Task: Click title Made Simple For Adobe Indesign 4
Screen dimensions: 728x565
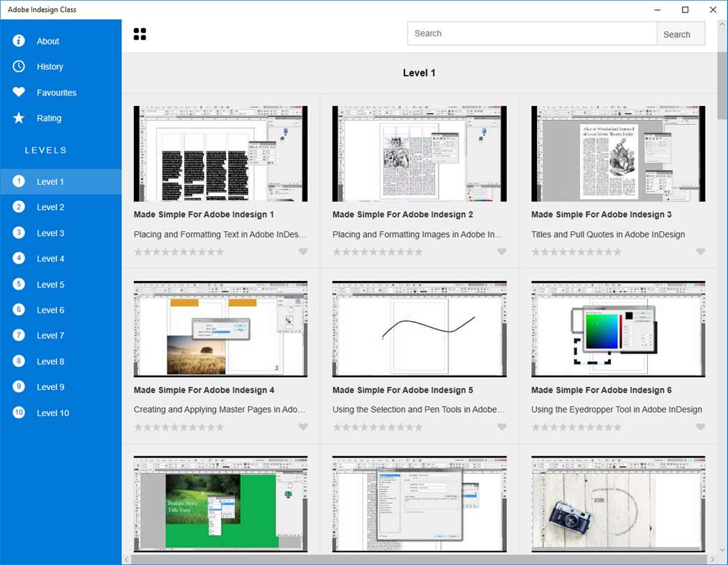Action: (x=204, y=390)
